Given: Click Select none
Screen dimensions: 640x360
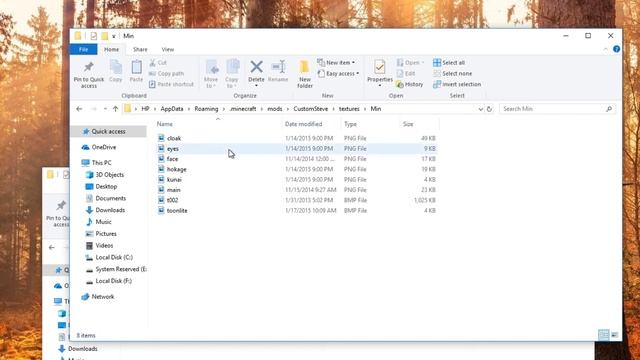Looking at the screenshot, I should point(453,73).
